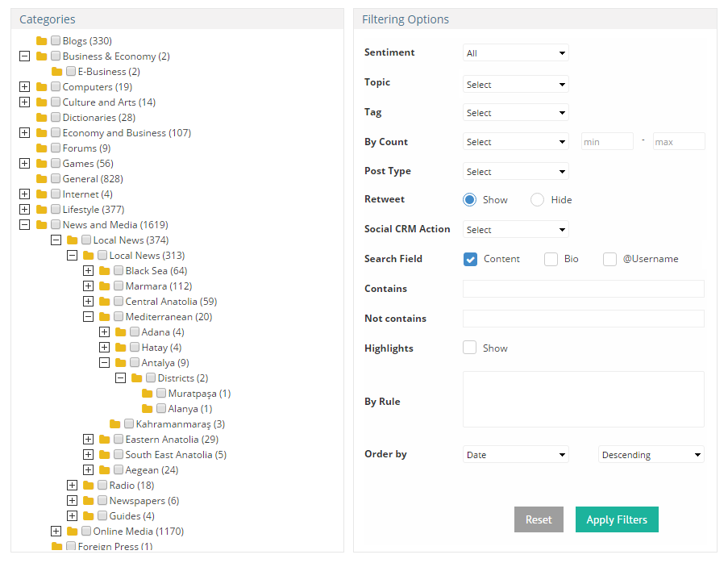728x563 pixels.
Task: Click the Contains text field
Action: click(x=583, y=289)
